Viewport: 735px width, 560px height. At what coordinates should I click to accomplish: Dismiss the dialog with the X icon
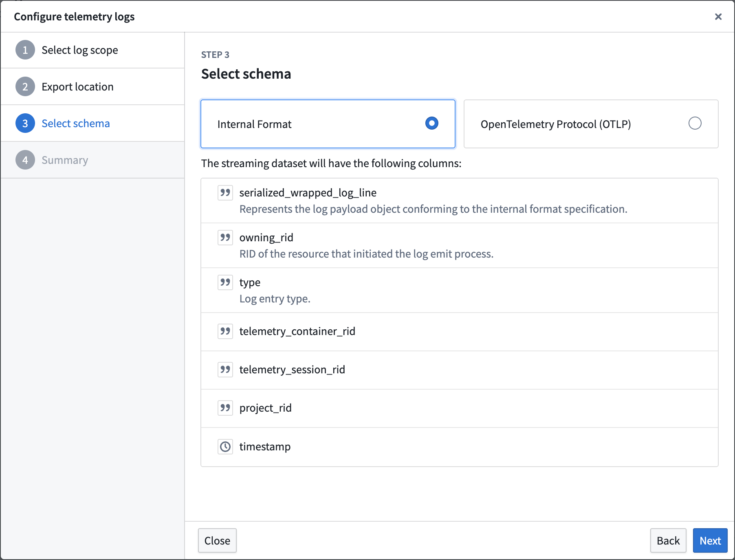718,17
